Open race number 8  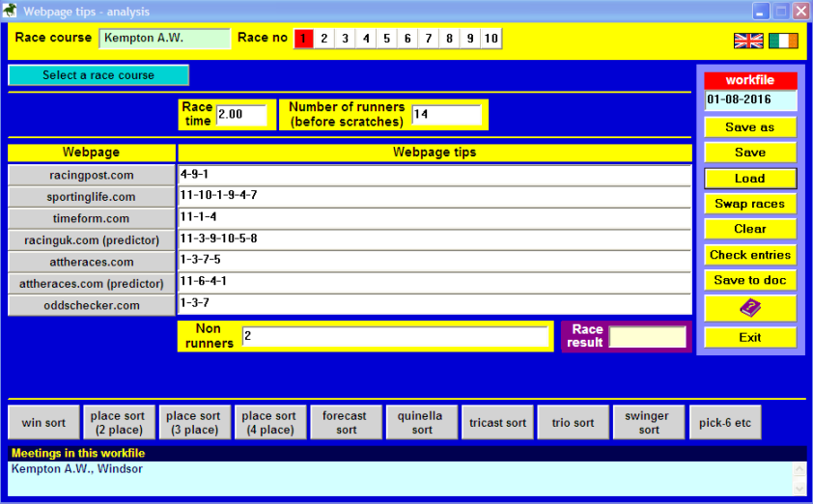pyautogui.click(x=449, y=39)
